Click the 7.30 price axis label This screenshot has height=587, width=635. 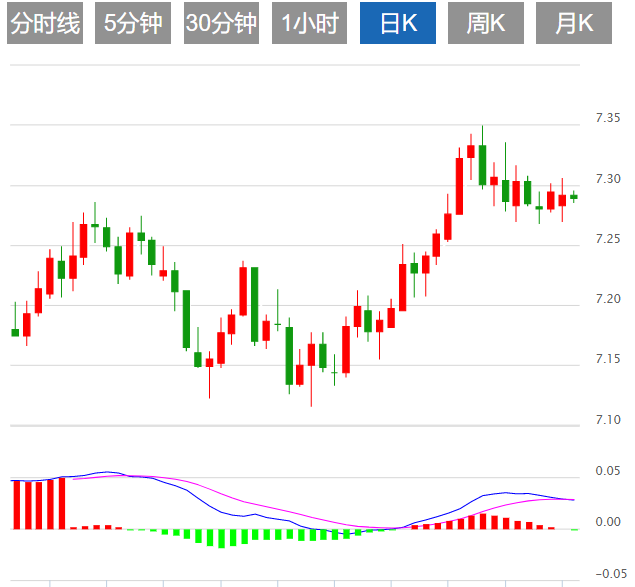pos(607,179)
